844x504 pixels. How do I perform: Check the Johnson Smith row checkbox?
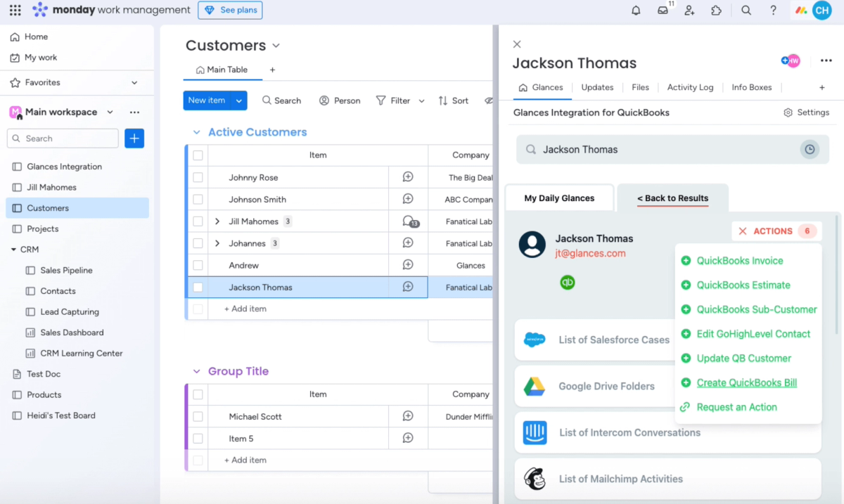click(x=198, y=200)
